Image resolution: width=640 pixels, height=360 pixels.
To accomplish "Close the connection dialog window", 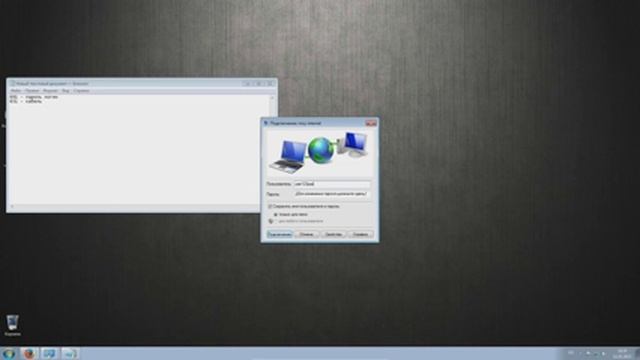I will click(x=371, y=123).
